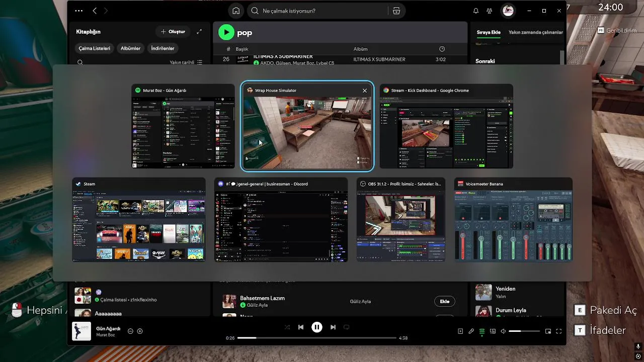The height and width of the screenshot is (362, 644).
Task: Go back with Spotify's left arrow
Action: click(95, 11)
